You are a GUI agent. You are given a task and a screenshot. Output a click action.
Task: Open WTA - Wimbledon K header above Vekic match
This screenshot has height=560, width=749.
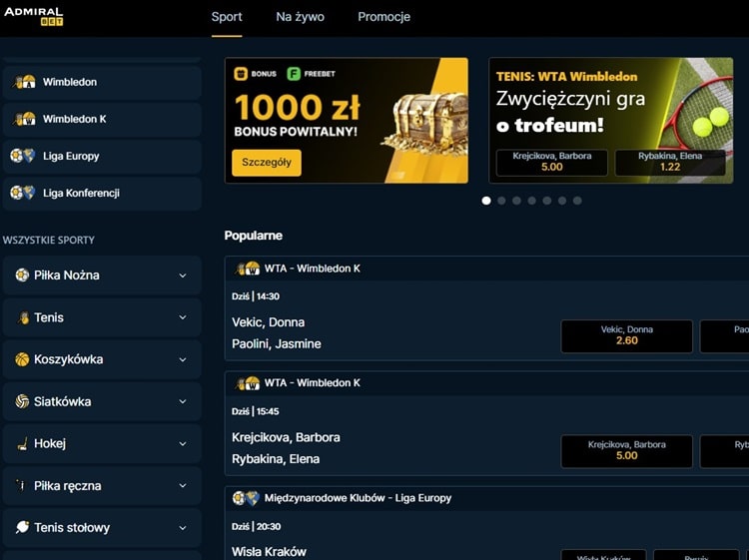[313, 269]
